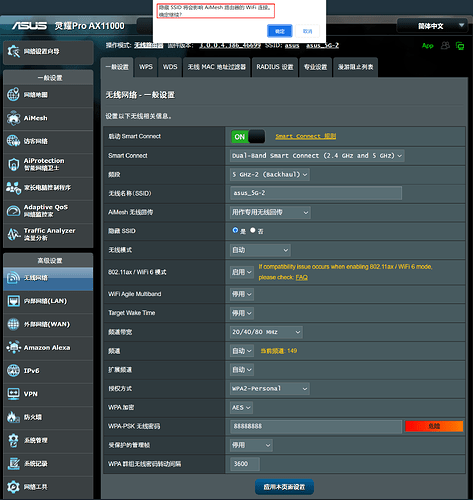
Task: Open the 频段 5 GHz-2 (Backhaul) dropdown
Action: (x=270, y=174)
